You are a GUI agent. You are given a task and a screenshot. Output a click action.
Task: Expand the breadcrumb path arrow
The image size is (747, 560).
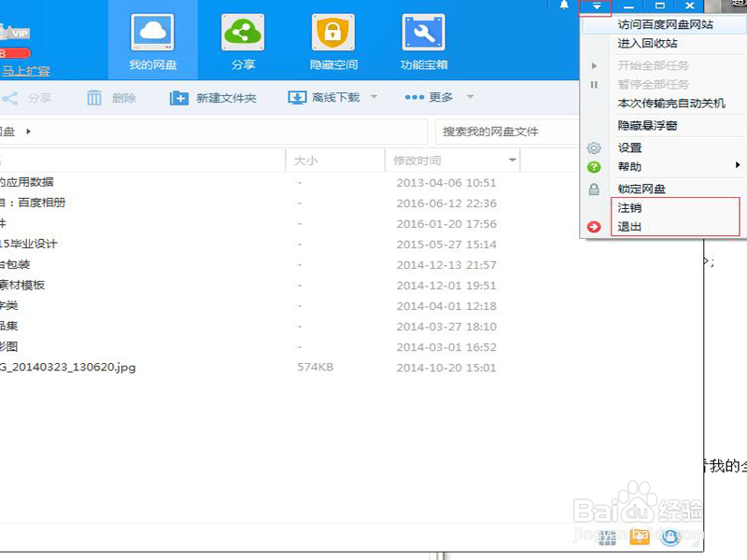[29, 132]
